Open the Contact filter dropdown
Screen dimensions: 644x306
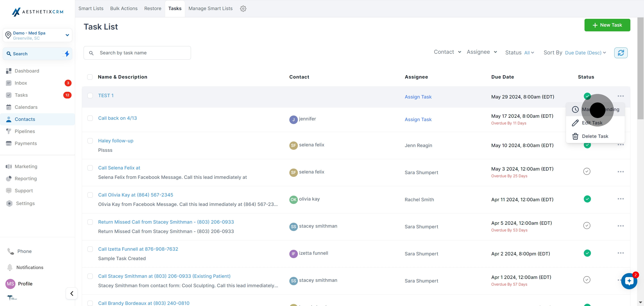(447, 52)
